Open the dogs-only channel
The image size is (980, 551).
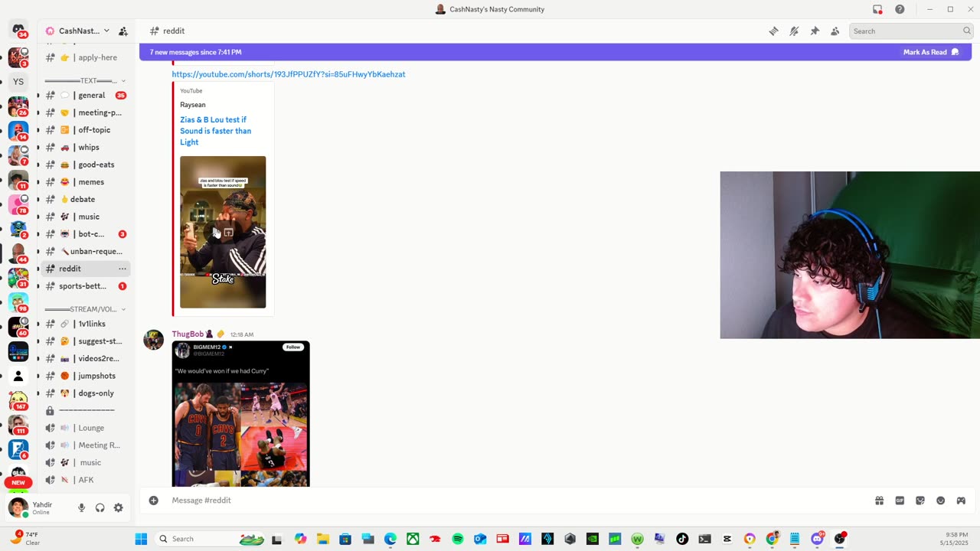click(85, 393)
